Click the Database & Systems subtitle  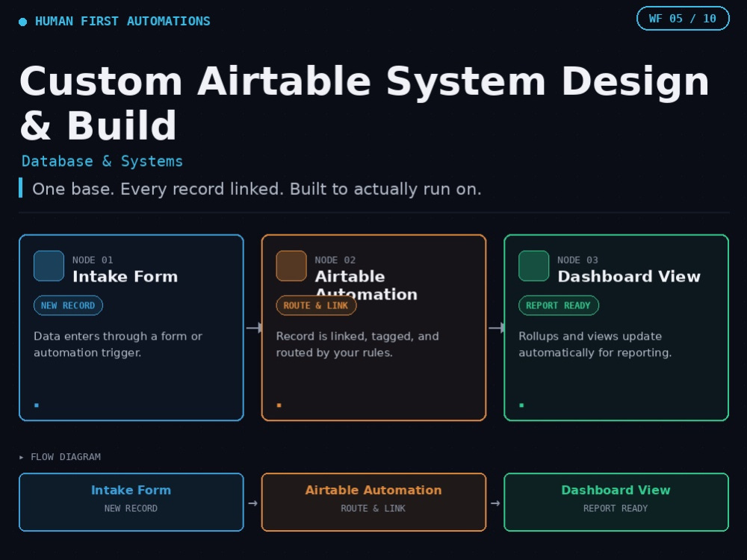[102, 161]
